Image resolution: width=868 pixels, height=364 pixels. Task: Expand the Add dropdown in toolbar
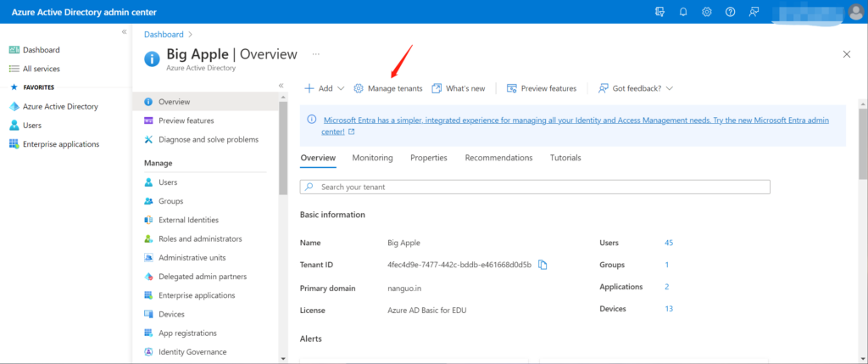pos(325,88)
